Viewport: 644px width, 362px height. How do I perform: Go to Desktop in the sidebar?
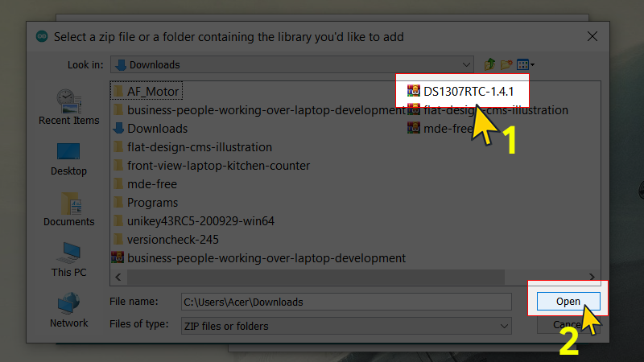click(68, 159)
